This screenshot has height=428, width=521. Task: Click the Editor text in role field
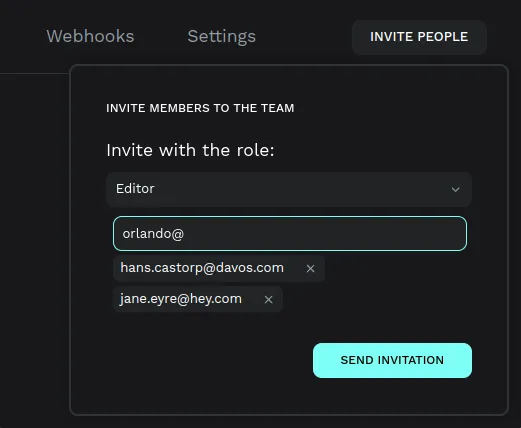tap(135, 189)
